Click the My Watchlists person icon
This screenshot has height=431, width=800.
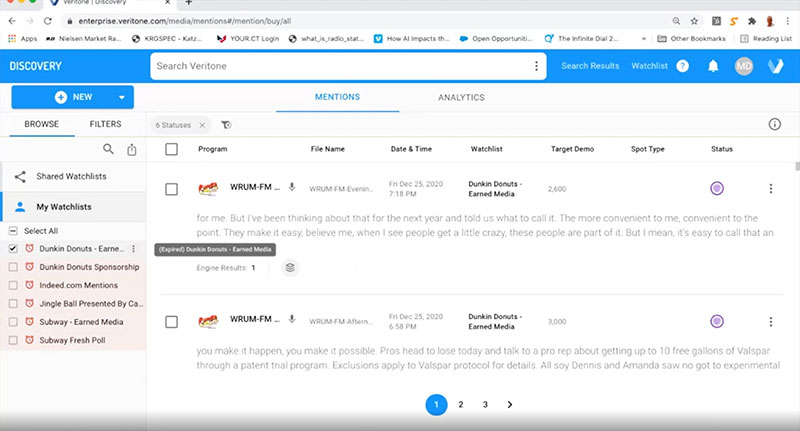click(x=20, y=207)
